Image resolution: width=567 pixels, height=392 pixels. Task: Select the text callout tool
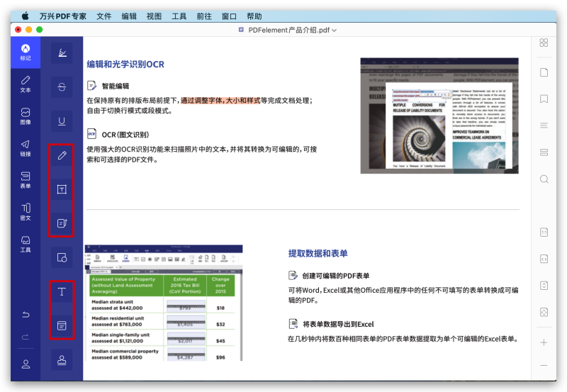[62, 223]
